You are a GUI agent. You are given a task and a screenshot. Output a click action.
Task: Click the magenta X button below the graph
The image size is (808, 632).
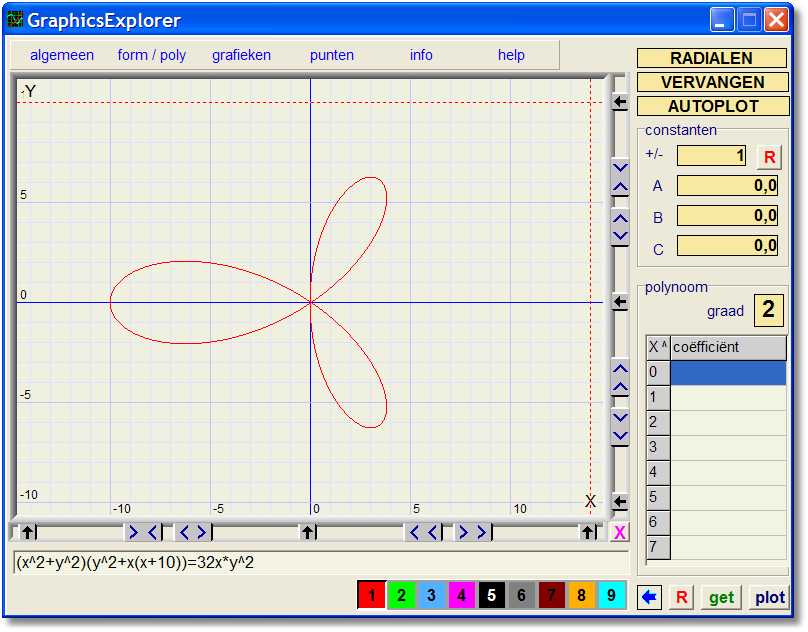[x=619, y=533]
